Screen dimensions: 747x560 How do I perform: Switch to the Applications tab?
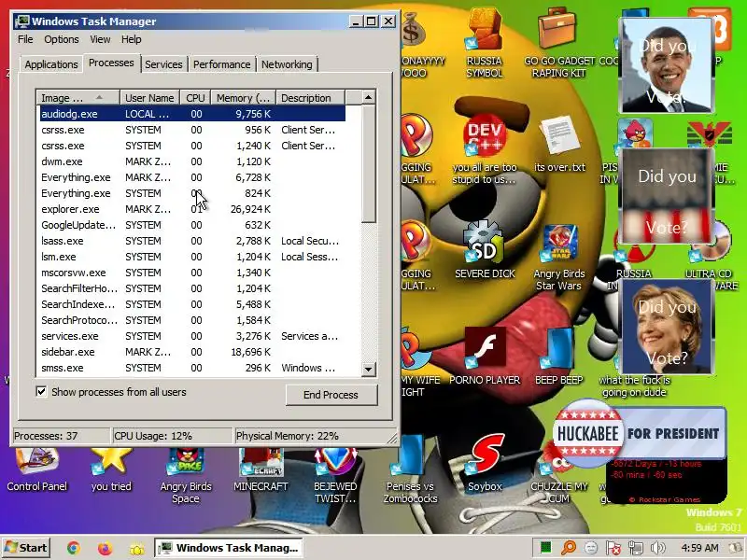pyautogui.click(x=51, y=64)
